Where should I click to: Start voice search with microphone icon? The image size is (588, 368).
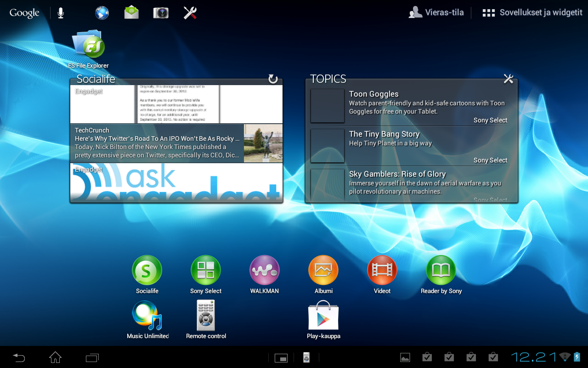click(x=61, y=13)
